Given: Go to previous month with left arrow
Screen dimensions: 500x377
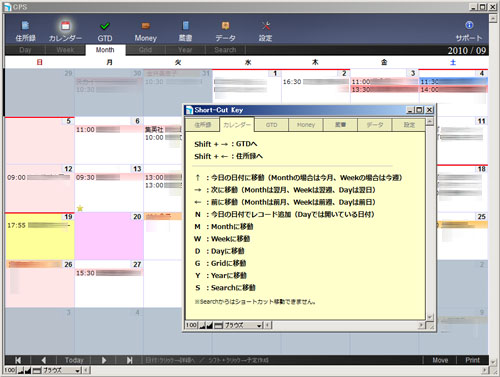Looking at the screenshot, I should 44,360.
